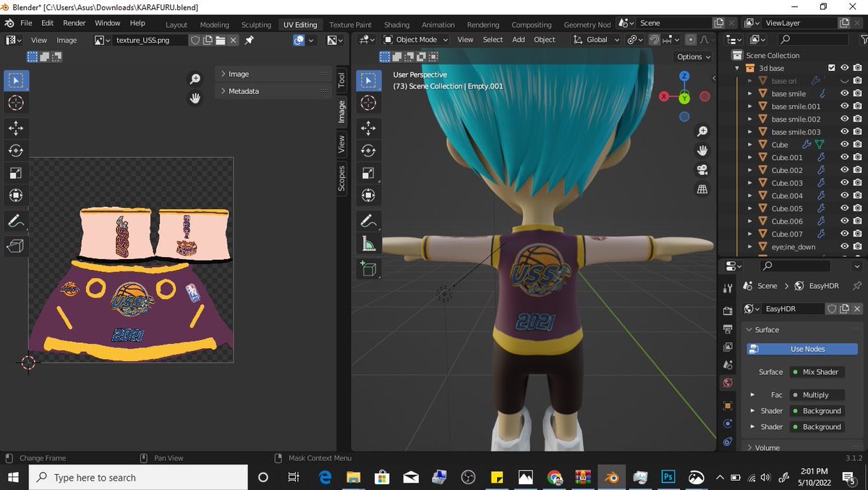This screenshot has height=490, width=868.
Task: Open the Image menu in UV editor
Action: [67, 41]
